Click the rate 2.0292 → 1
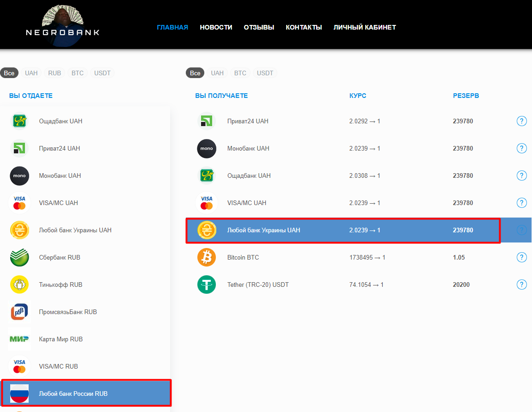The width and height of the screenshot is (532, 412). pyautogui.click(x=365, y=121)
